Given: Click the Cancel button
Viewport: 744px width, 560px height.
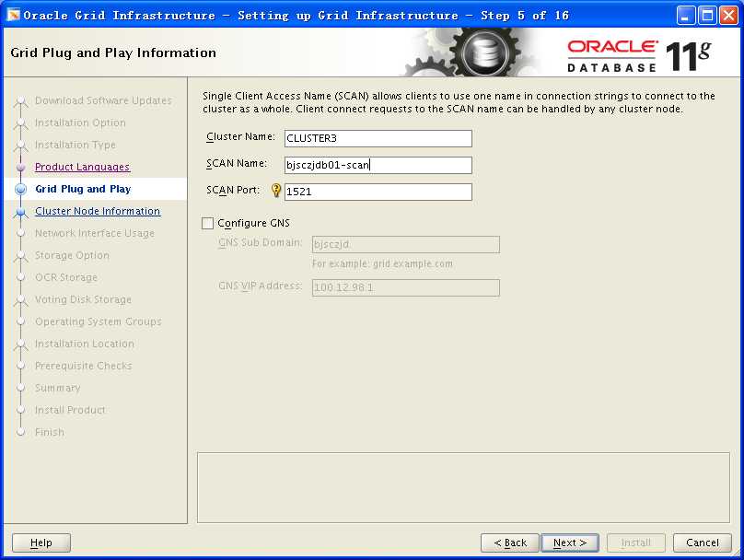Looking at the screenshot, I should [x=703, y=542].
